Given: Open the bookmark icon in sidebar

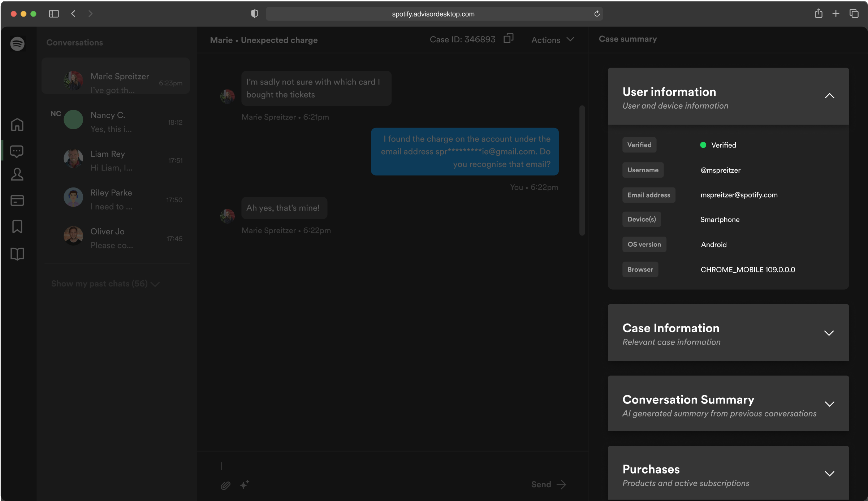Looking at the screenshot, I should [17, 227].
